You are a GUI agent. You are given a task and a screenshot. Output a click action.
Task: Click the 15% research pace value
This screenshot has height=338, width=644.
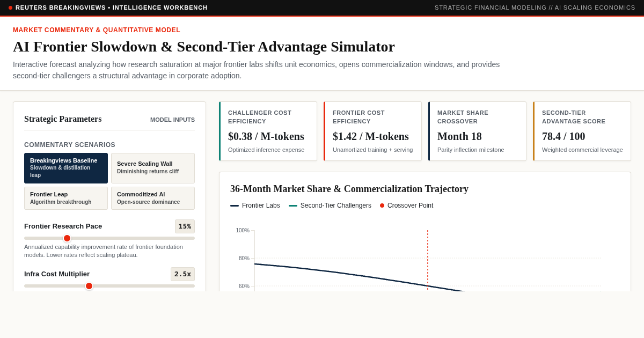pos(185,226)
